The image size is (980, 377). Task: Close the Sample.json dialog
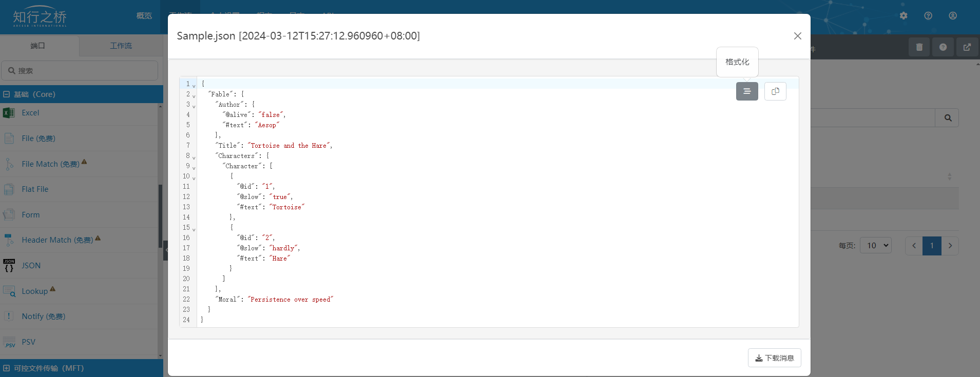797,36
